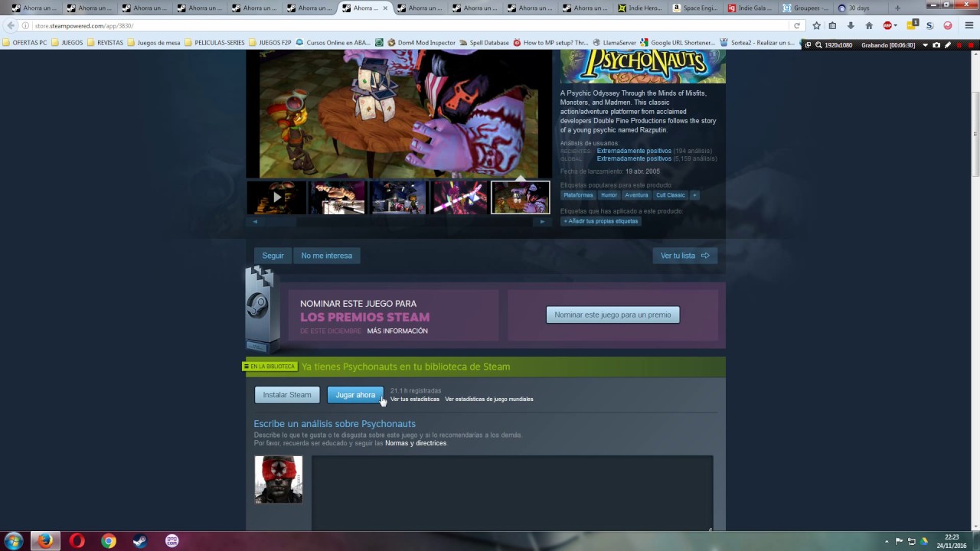Image resolution: width=980 pixels, height=551 pixels.
Task: Click the Humor tag
Action: (x=609, y=195)
